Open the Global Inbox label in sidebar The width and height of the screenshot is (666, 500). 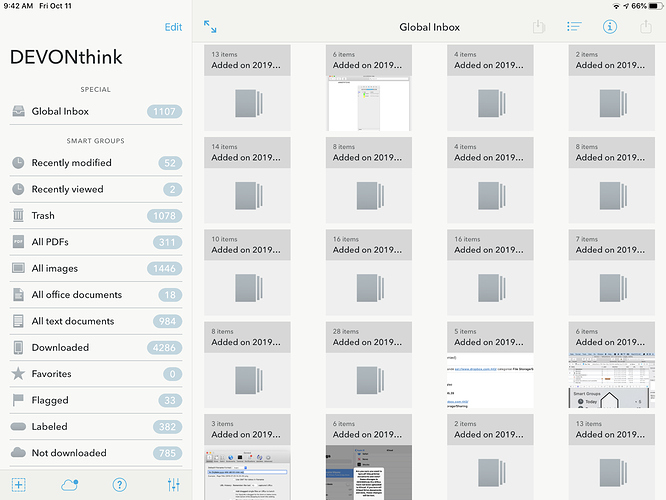(60, 111)
